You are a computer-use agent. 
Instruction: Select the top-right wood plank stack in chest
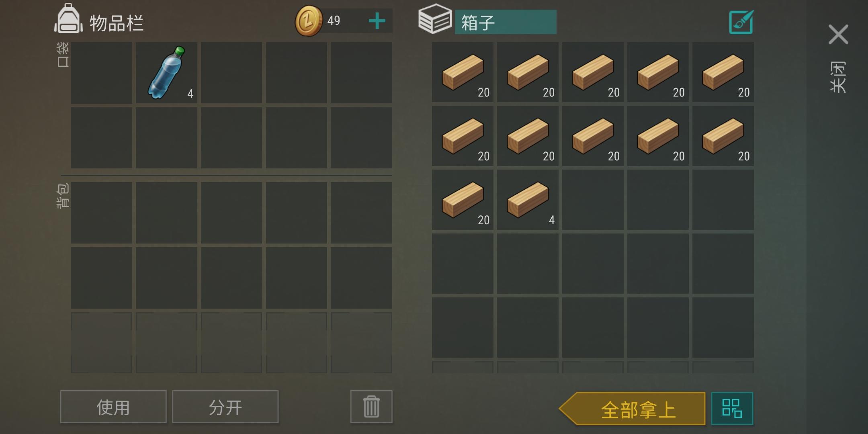[x=723, y=72]
